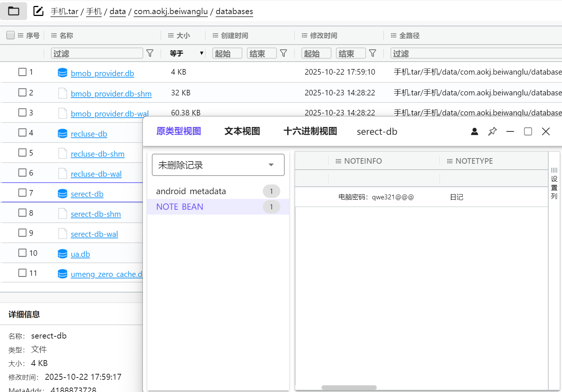Image resolution: width=562 pixels, height=392 pixels.
Task: Check the box for row 4 recluse-db
Action: point(22,133)
